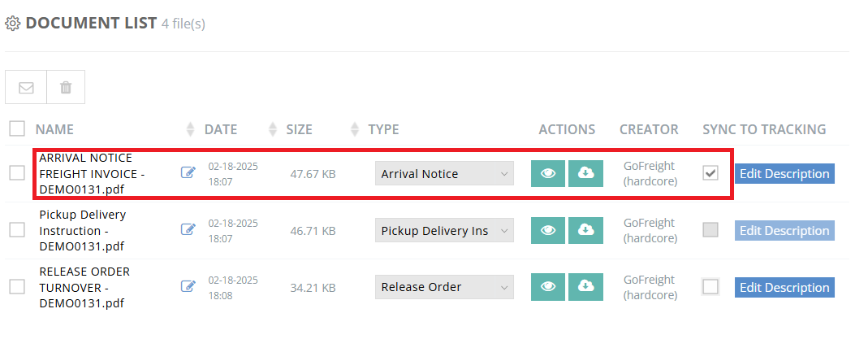
Task: Select the Release Order Turnover row checkbox
Action: (17, 286)
